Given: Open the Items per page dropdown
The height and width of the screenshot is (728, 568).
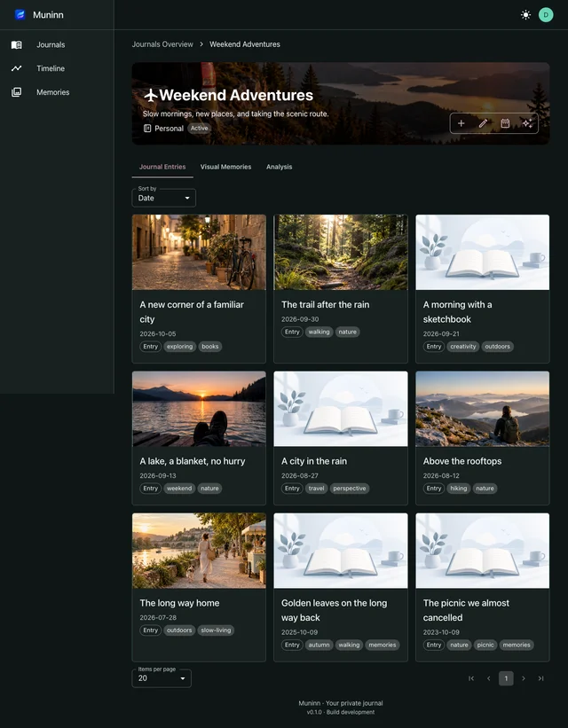Looking at the screenshot, I should (162, 678).
